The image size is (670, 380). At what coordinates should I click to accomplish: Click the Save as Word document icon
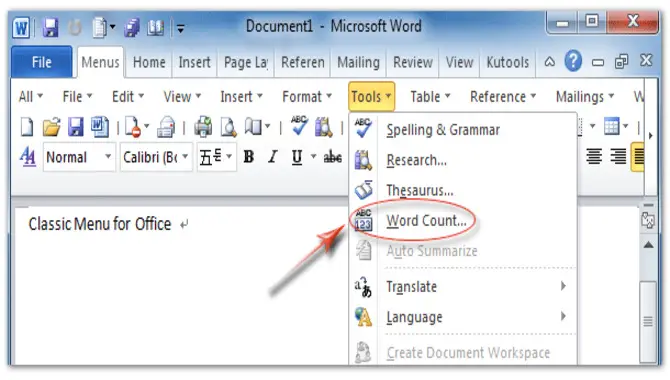(100, 127)
